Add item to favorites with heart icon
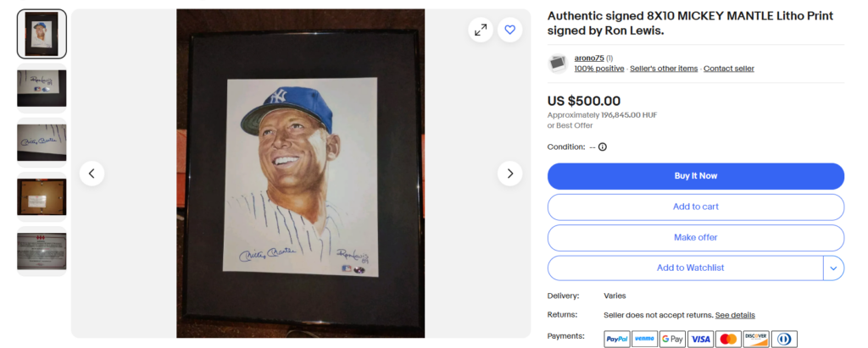868x348 pixels. click(x=509, y=30)
